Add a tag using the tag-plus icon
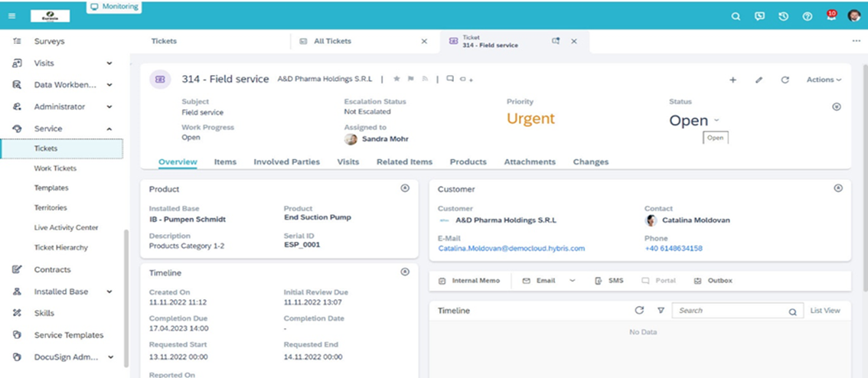This screenshot has height=378, width=868. [x=467, y=80]
